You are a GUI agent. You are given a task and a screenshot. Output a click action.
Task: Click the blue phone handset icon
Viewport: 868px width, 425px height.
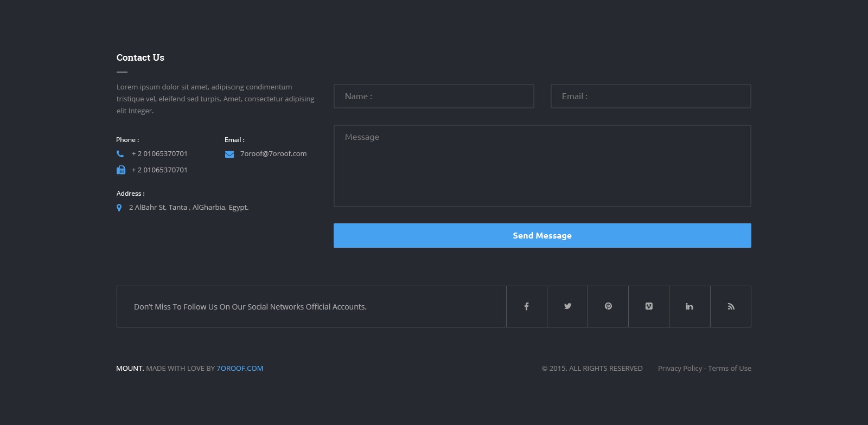[x=120, y=154]
